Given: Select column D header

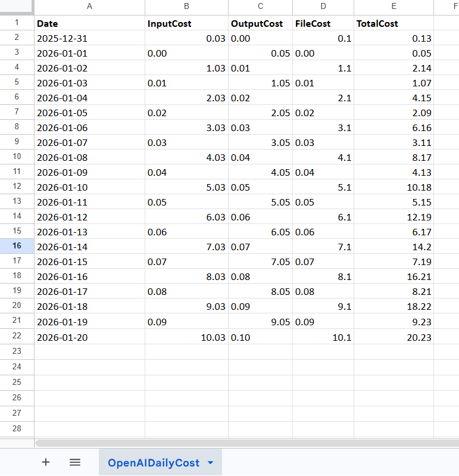Looking at the screenshot, I should pos(323,7).
